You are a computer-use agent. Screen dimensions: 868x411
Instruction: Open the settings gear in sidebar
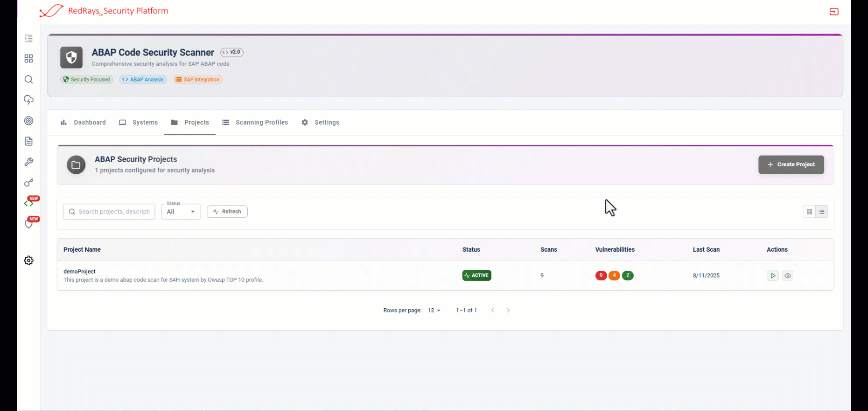28,261
